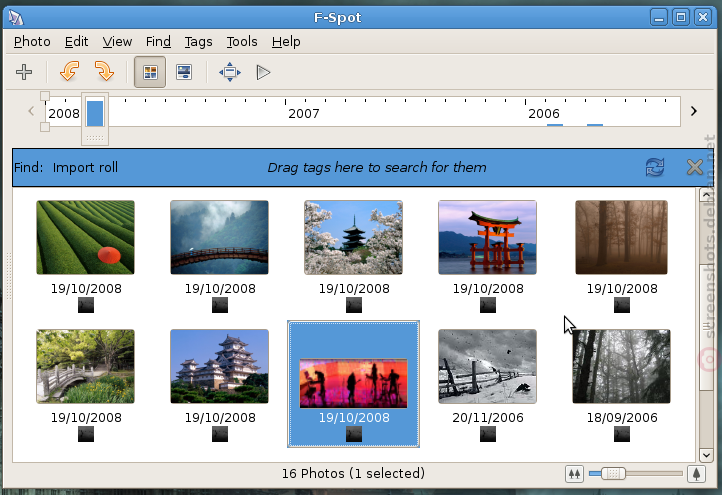Image resolution: width=722 pixels, height=495 pixels.
Task: Enlarge thumbnails with large tree icon
Action: (x=696, y=474)
